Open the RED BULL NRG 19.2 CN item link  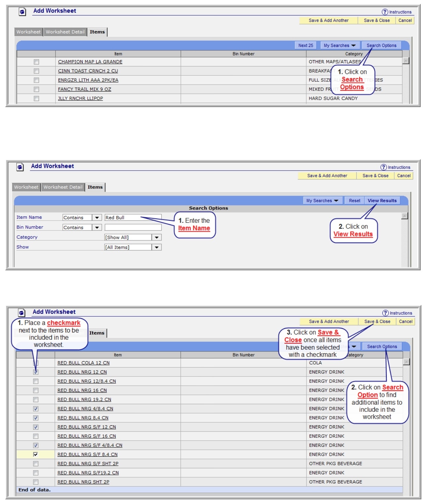tap(84, 400)
